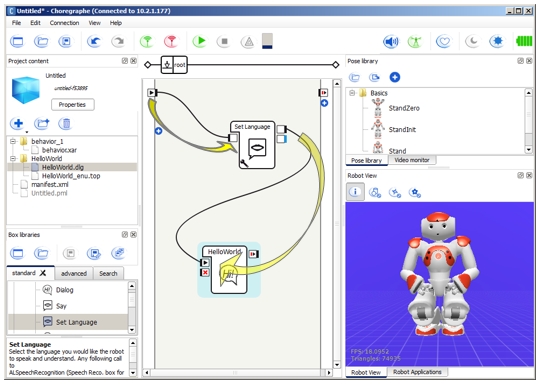Add a file with the blue plus icon
This screenshot has width=538, height=386.
(18, 123)
